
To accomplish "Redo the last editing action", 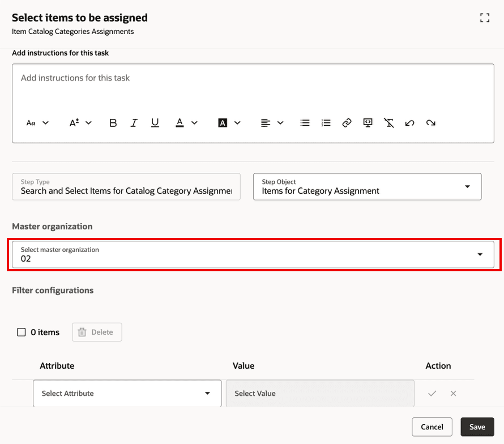I will click(431, 123).
